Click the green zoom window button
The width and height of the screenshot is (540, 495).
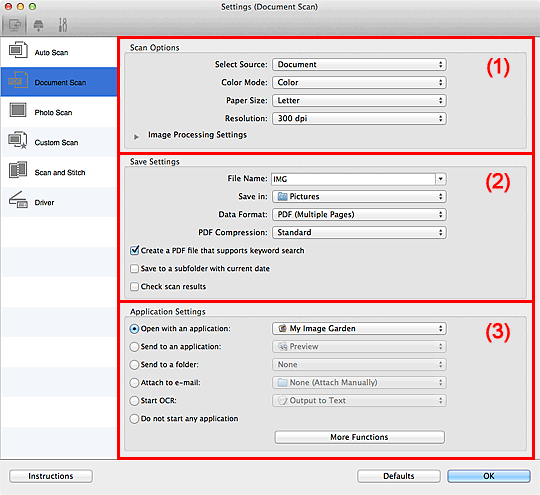click(x=32, y=6)
